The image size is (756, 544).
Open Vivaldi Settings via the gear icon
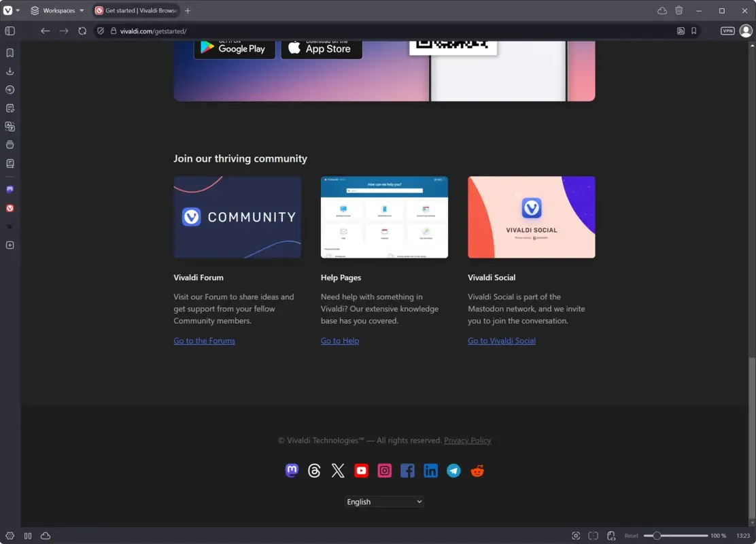(x=10, y=536)
